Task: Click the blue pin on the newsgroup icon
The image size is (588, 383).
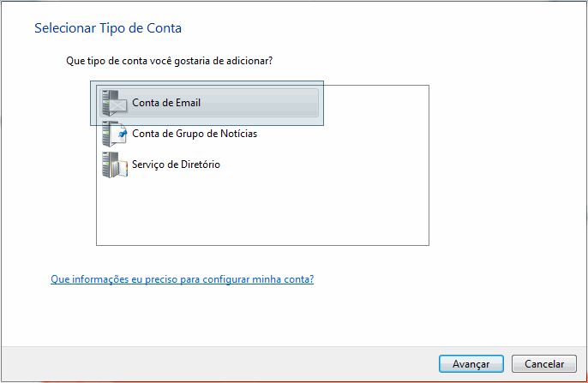Action: click(x=121, y=134)
